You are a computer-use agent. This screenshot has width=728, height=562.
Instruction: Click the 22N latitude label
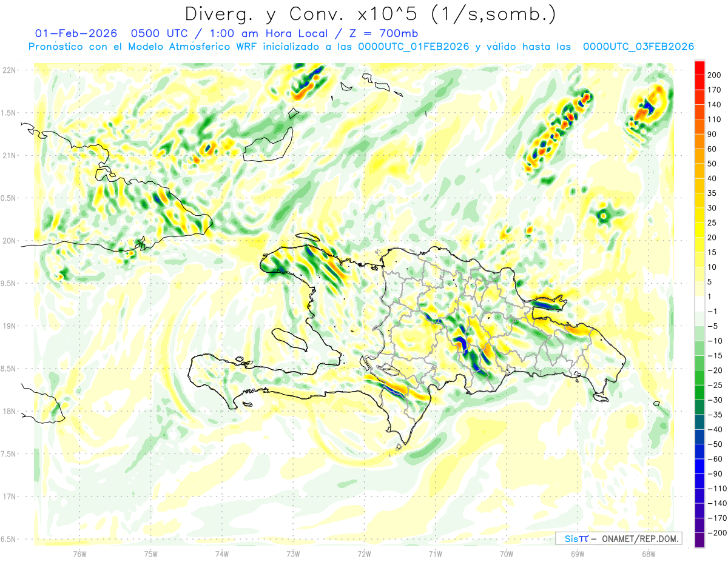pos(9,70)
